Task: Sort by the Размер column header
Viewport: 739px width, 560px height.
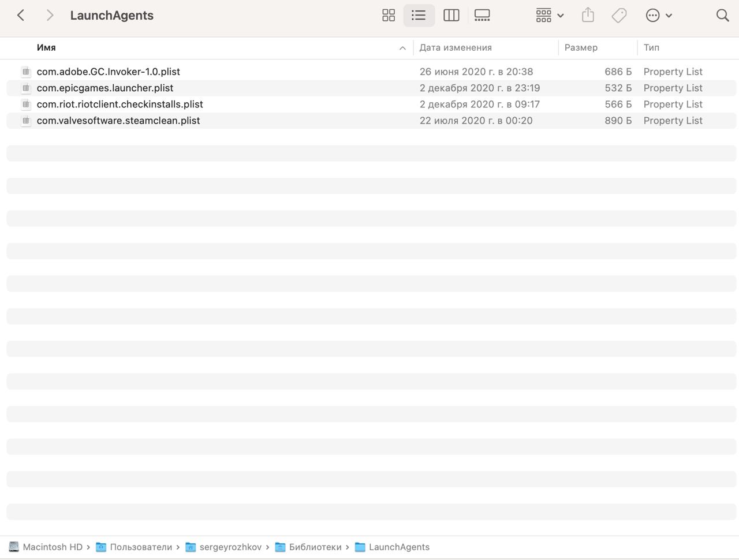Action: [581, 48]
